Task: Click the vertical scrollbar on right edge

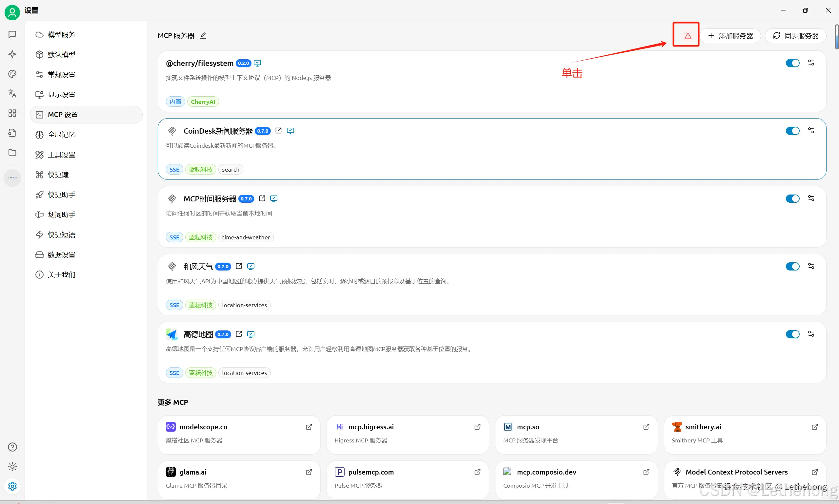Action: (x=836, y=37)
